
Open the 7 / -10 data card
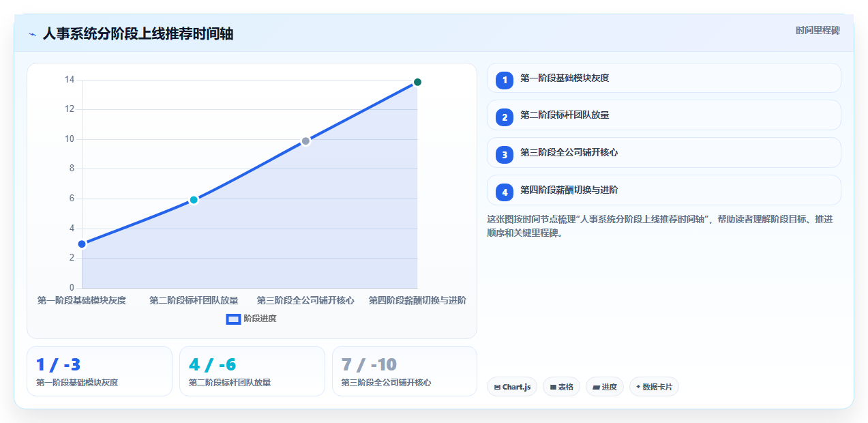point(404,371)
